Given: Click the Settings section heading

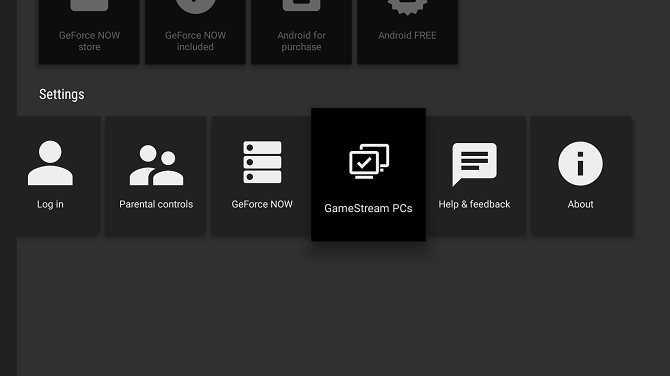Looking at the screenshot, I should click(x=62, y=94).
